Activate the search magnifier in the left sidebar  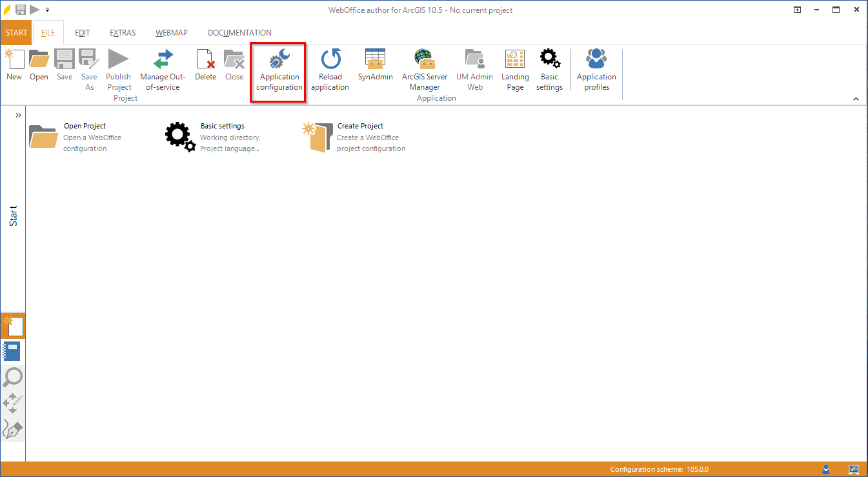pyautogui.click(x=13, y=377)
